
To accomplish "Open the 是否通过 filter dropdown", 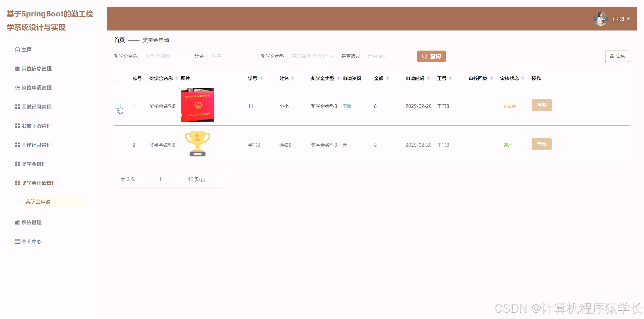I will [389, 56].
